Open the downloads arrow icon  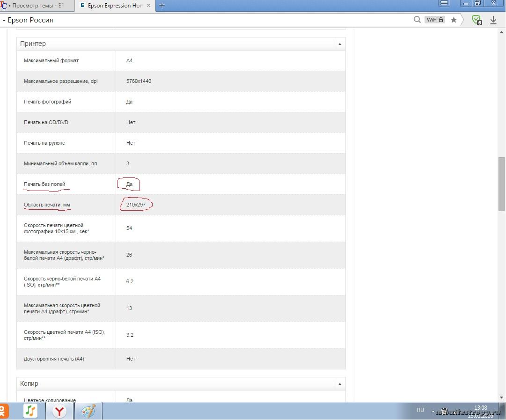tap(493, 20)
